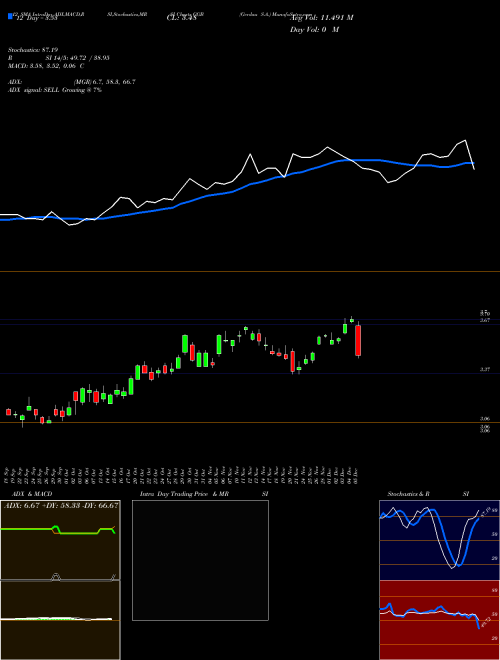Click the ADX '(MGR) 6.7, 58.3, 66.7' values
500x660 pixels.
tap(104, 82)
